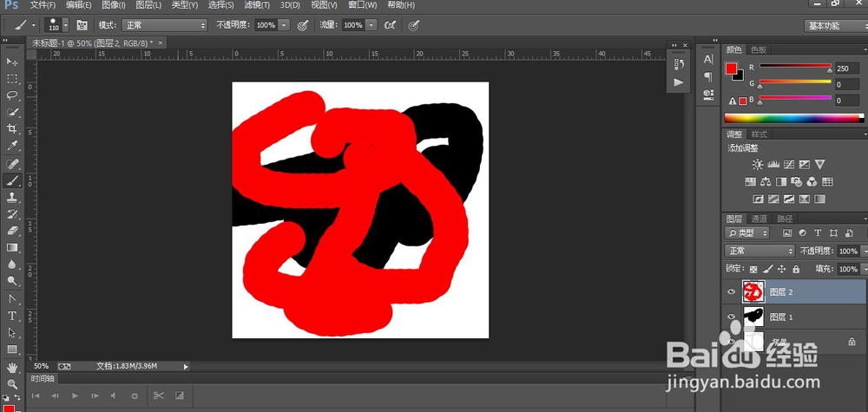This screenshot has width=868, height=412.
Task: Expand the 流量 slider arrow
Action: [371, 25]
